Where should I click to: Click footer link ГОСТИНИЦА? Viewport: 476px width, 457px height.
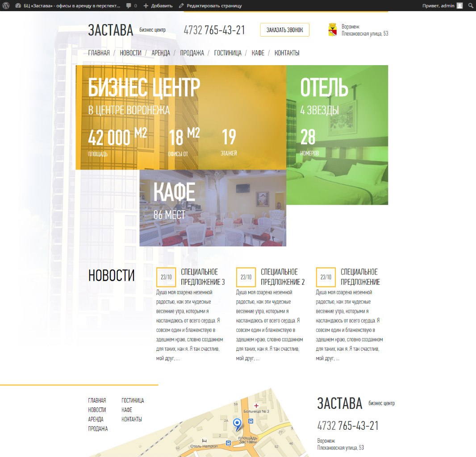(133, 400)
